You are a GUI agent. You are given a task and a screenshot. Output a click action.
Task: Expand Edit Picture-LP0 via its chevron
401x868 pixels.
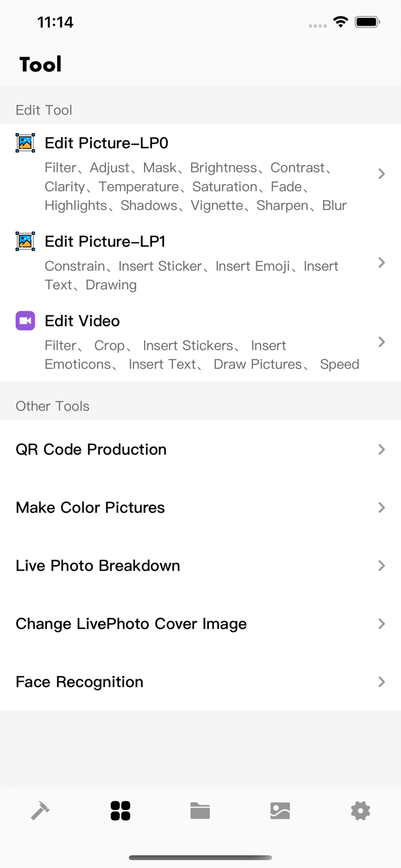pyautogui.click(x=382, y=173)
